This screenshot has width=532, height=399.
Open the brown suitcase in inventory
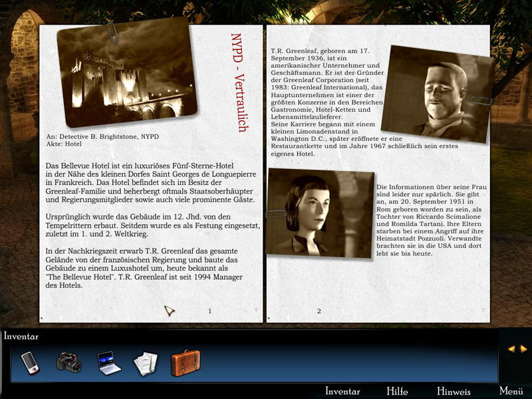pos(186,363)
